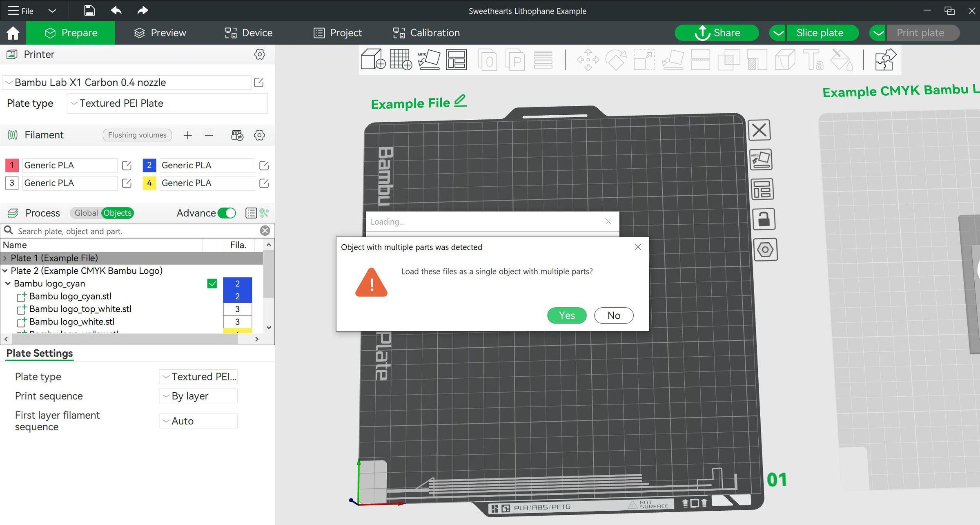Remove the last filament
This screenshot has width=980, height=525.
(209, 135)
